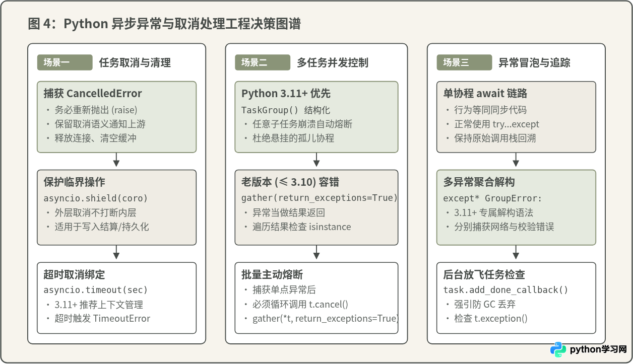Click the 单协程 await 链路 card title
This screenshot has width=633, height=364.
(x=485, y=94)
